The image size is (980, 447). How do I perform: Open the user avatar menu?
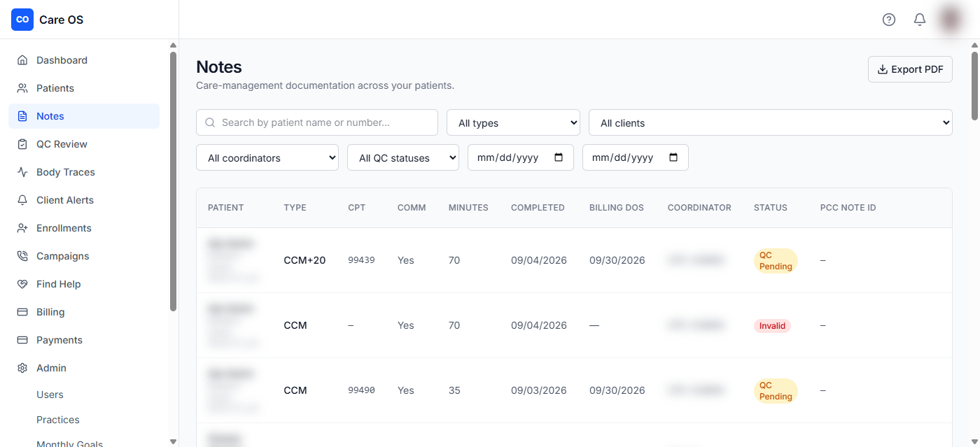[951, 20]
